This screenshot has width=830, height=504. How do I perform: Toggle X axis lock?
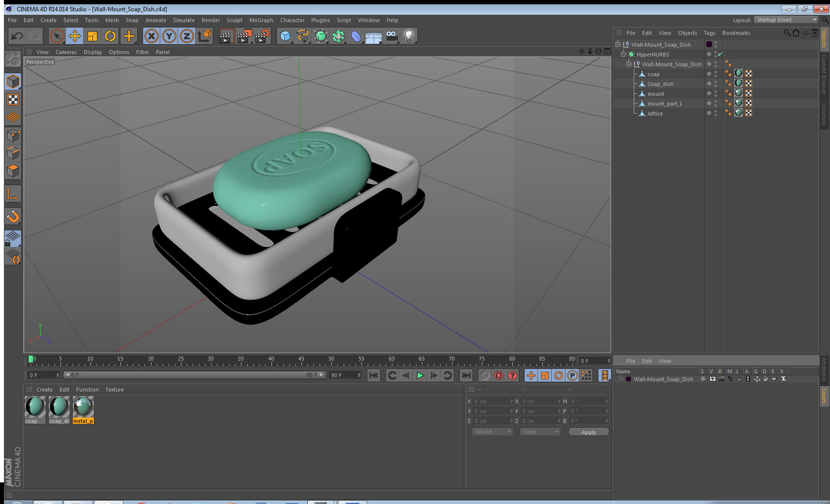pyautogui.click(x=151, y=36)
